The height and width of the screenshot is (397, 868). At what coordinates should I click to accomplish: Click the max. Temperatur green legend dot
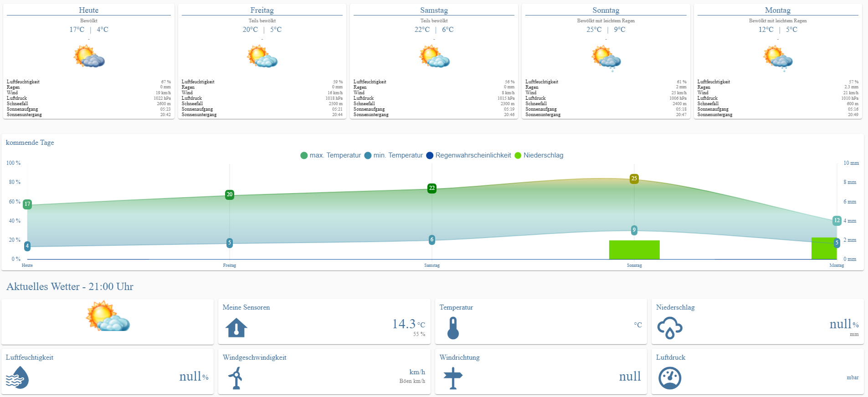pyautogui.click(x=304, y=156)
